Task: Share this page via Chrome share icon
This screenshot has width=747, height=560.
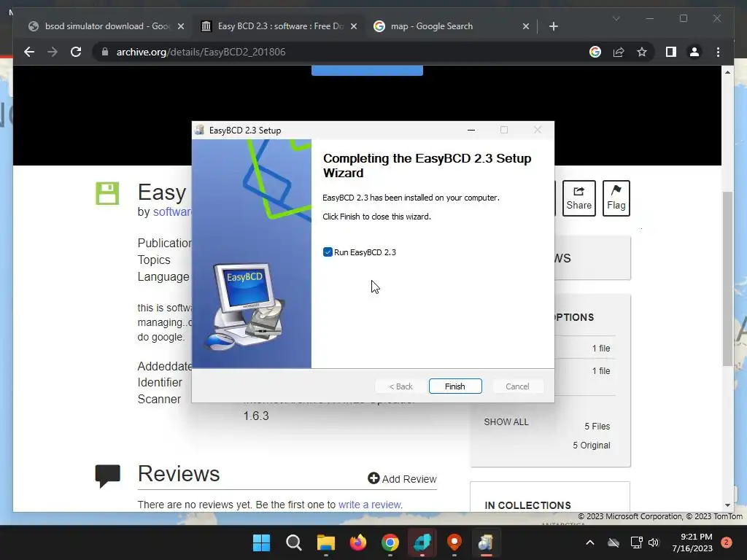Action: (x=619, y=52)
